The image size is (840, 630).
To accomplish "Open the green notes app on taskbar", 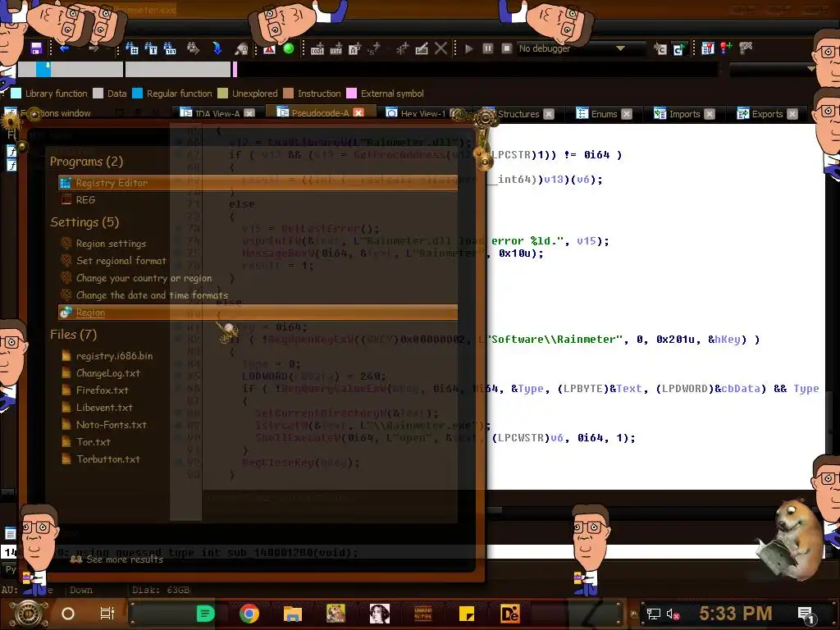I will (x=205, y=614).
